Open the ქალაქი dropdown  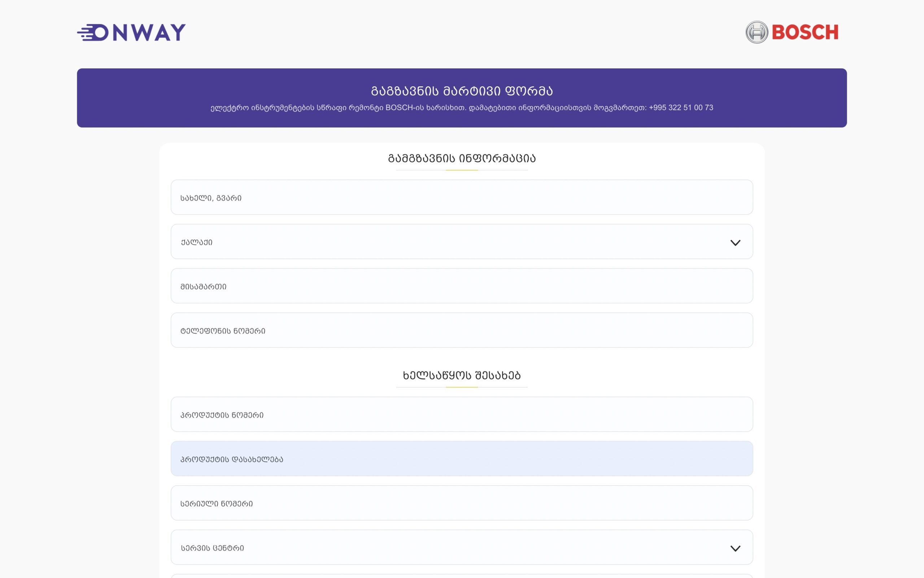tap(462, 242)
